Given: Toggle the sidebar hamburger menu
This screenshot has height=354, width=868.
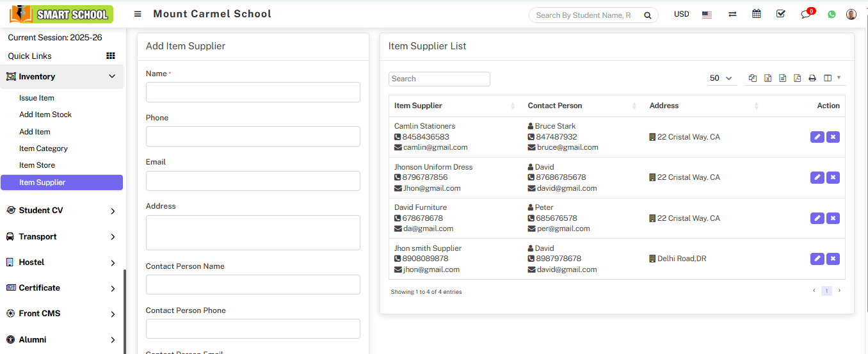Looking at the screenshot, I should coord(138,14).
